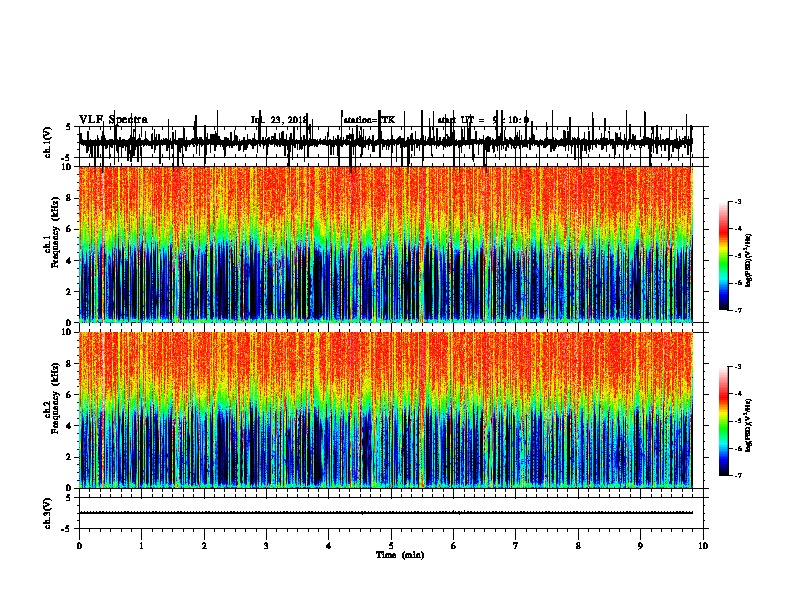The height and width of the screenshot is (612, 792).
Task: Click the "7" minute tick label
Action: (516, 546)
